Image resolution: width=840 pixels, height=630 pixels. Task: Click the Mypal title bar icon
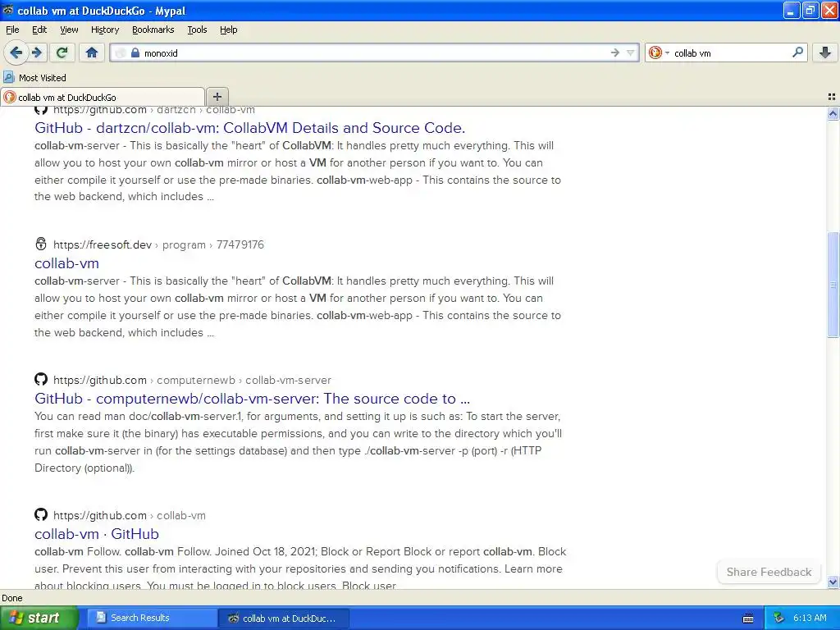click(8, 10)
